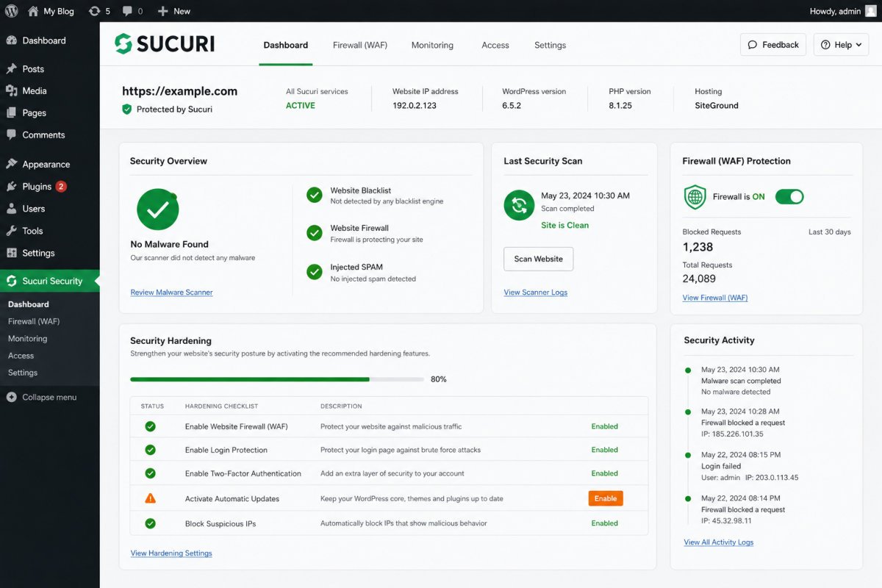Open View Hardening Settings link
Viewport: 882px width, 588px height.
point(171,553)
